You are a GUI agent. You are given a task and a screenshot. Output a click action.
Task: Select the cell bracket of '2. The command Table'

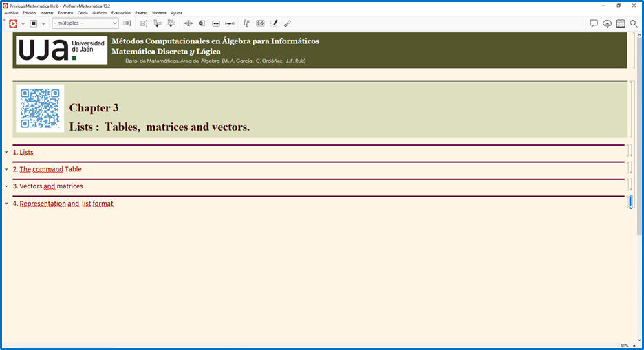point(630,168)
